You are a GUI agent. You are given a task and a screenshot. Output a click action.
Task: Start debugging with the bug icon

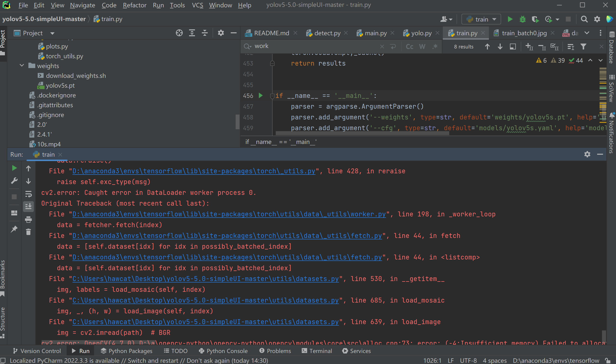(522, 19)
